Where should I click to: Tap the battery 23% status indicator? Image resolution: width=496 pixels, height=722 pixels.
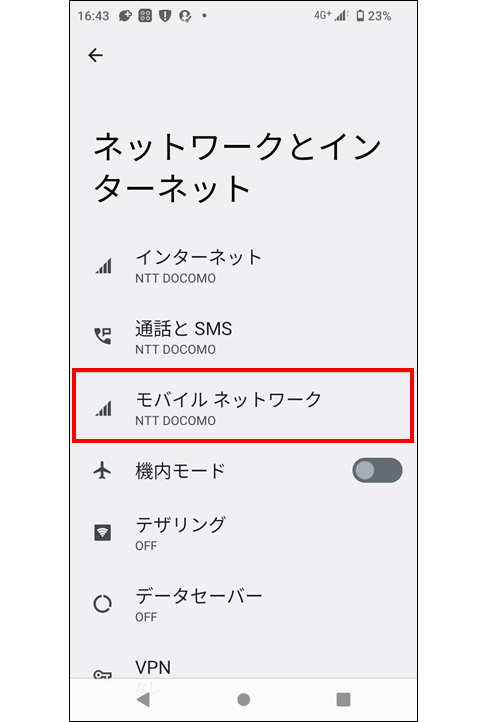point(373,16)
